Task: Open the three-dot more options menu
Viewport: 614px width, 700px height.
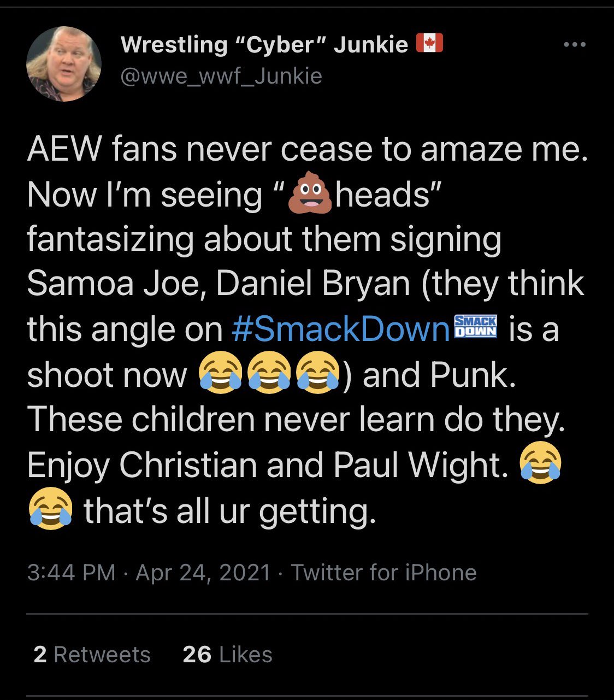Action: [574, 45]
